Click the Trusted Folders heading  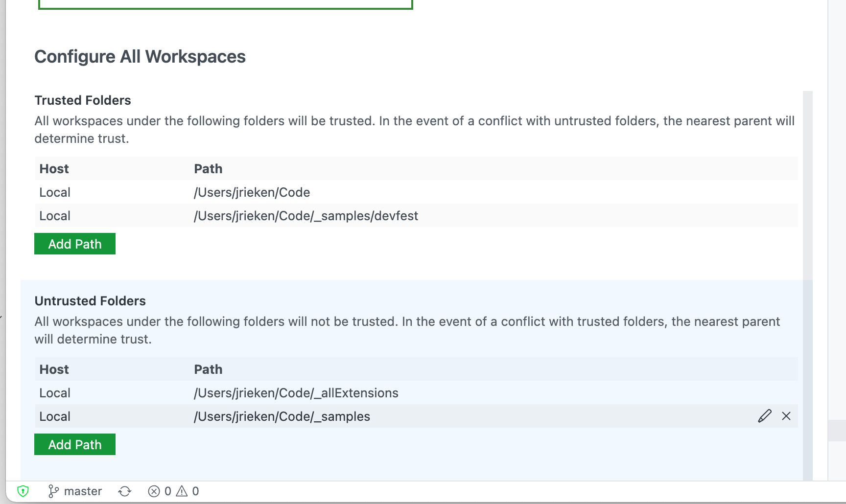(82, 100)
